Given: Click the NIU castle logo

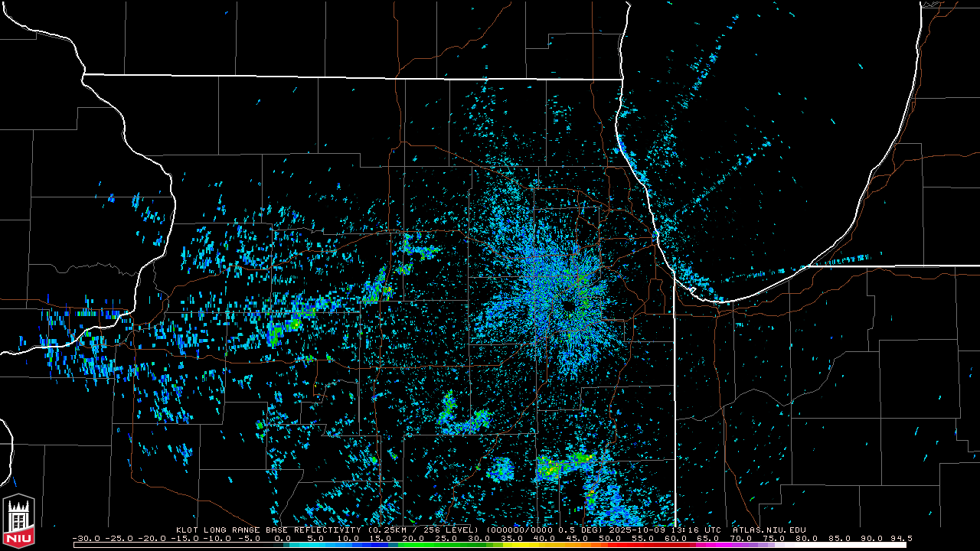Looking at the screenshot, I should coord(18,520).
